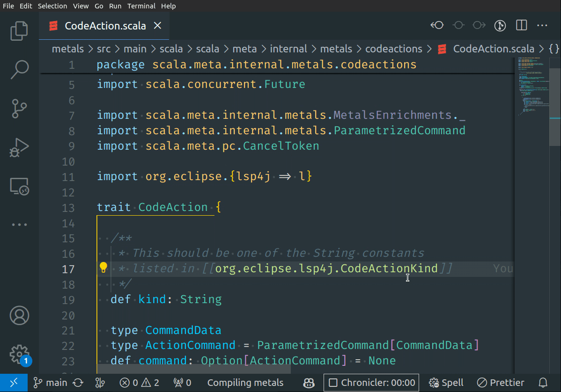Click Compiling metals status item
Screen dimensions: 561x392
point(245,383)
